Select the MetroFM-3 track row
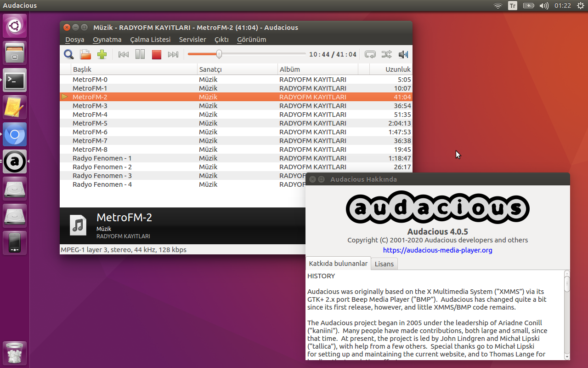588x368 pixels. (236, 106)
